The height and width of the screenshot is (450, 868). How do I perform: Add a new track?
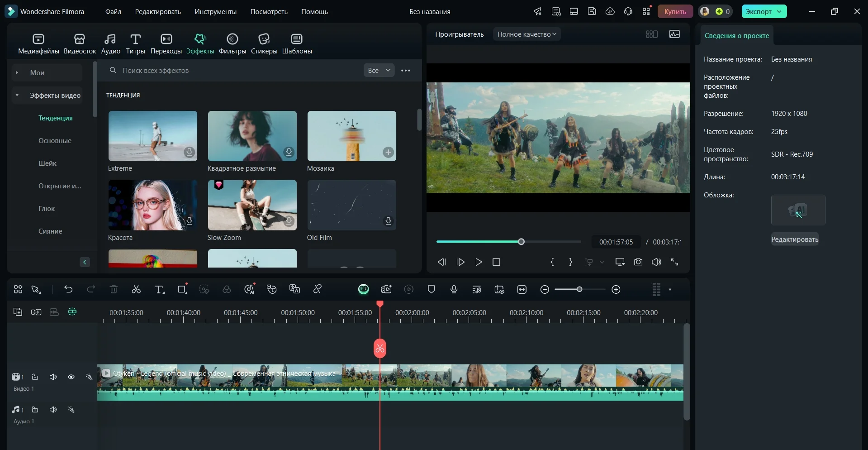(18, 312)
